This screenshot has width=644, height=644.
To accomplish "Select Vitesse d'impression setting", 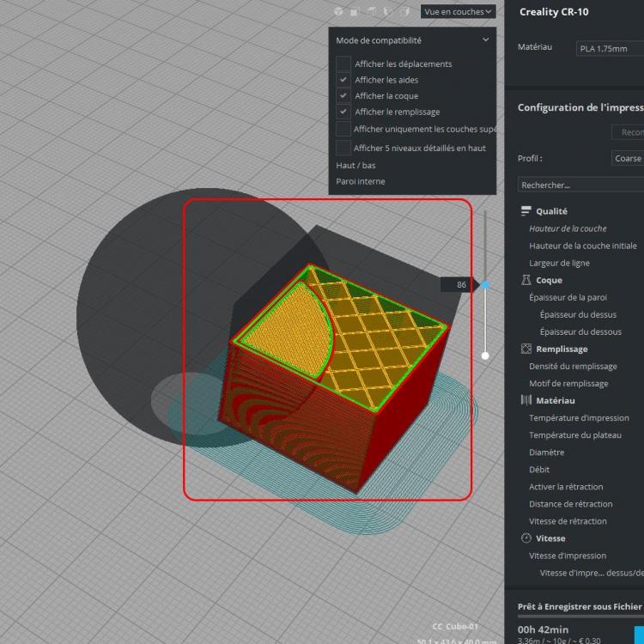I will click(x=568, y=556).
